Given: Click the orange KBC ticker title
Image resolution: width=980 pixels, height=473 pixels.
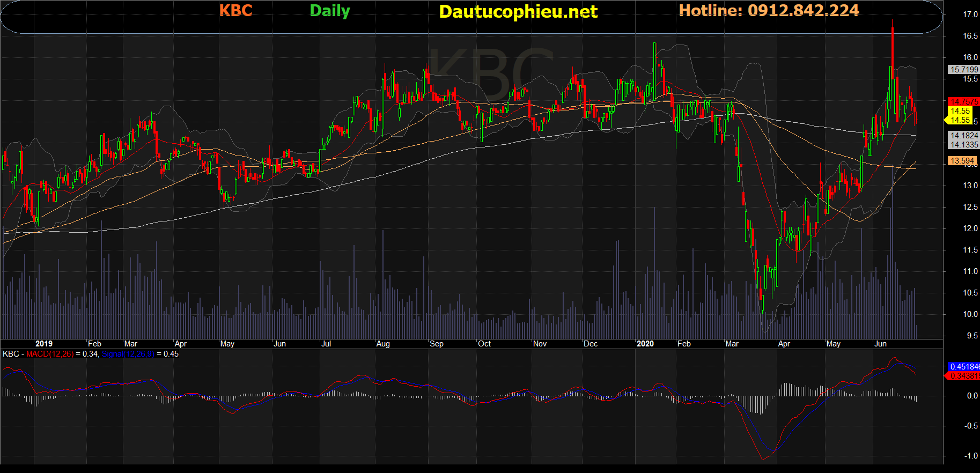Looking at the screenshot, I should pos(235,11).
